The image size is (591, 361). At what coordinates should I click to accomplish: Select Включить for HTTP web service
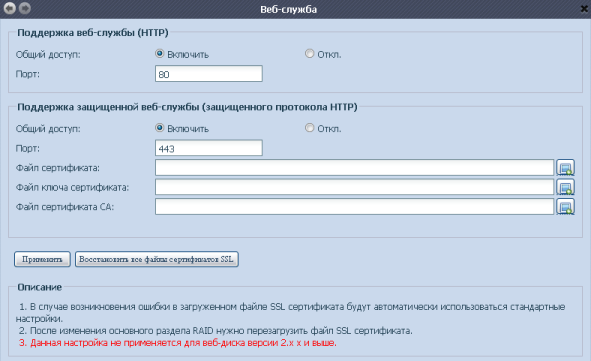click(x=159, y=54)
